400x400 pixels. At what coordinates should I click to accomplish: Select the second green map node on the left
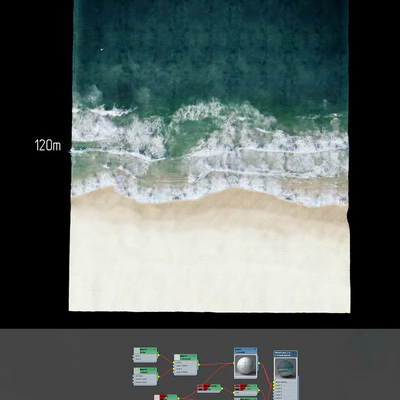pyautogui.click(x=145, y=377)
